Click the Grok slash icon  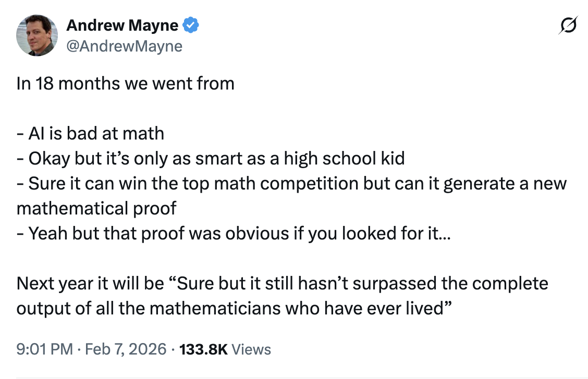(567, 26)
